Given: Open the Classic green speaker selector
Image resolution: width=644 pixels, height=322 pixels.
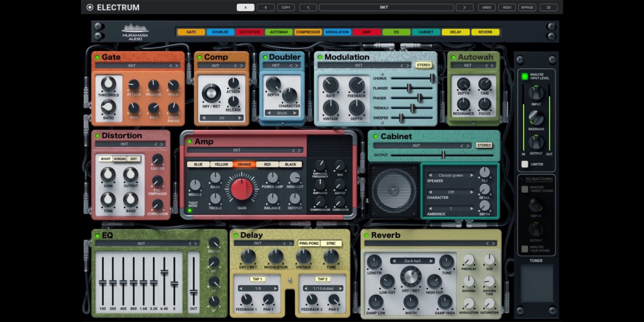Looking at the screenshot, I should (x=450, y=175).
